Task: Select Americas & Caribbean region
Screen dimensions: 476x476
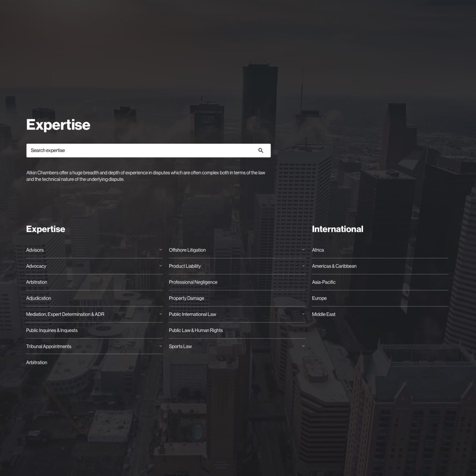Action: pos(334,266)
